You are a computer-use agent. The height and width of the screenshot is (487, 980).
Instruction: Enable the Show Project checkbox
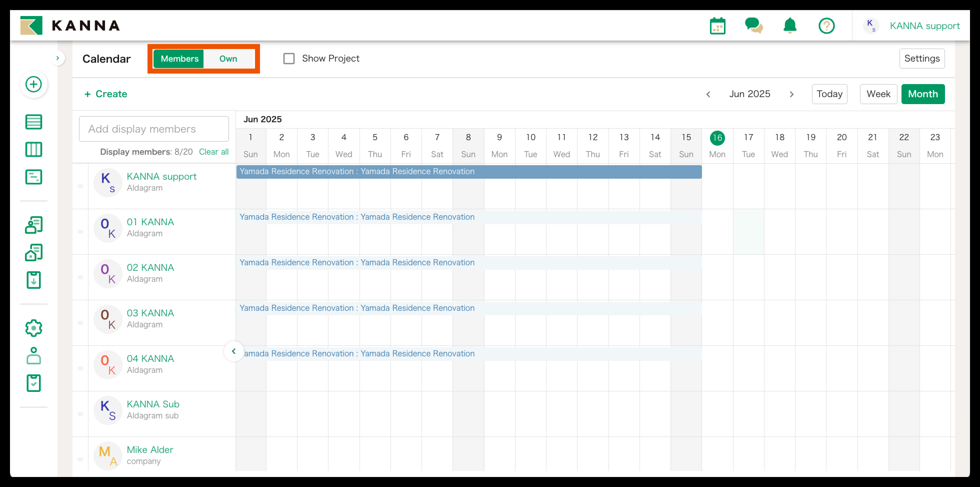[x=289, y=59]
